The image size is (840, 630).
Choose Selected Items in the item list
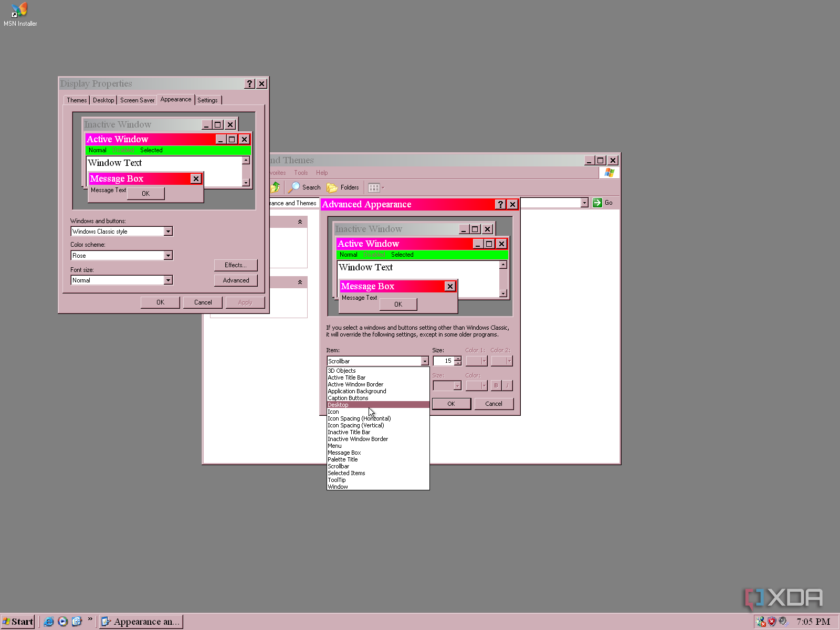coord(378,473)
